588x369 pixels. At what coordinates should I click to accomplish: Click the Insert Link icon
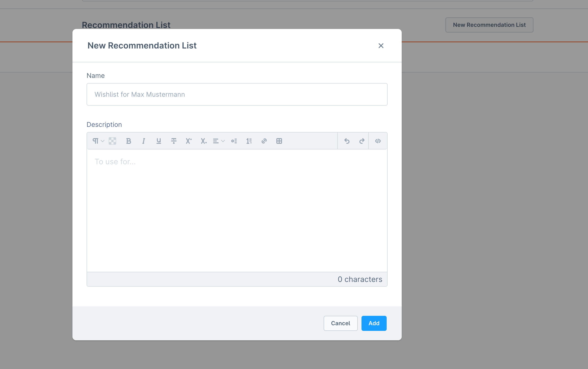pos(264,141)
